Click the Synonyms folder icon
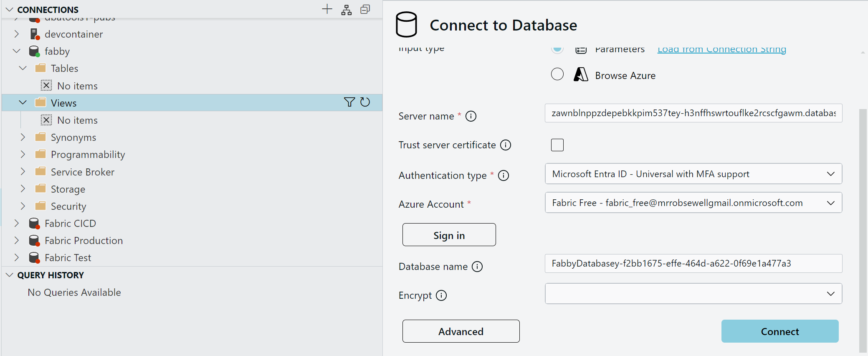The height and width of the screenshot is (356, 868). pyautogui.click(x=40, y=137)
